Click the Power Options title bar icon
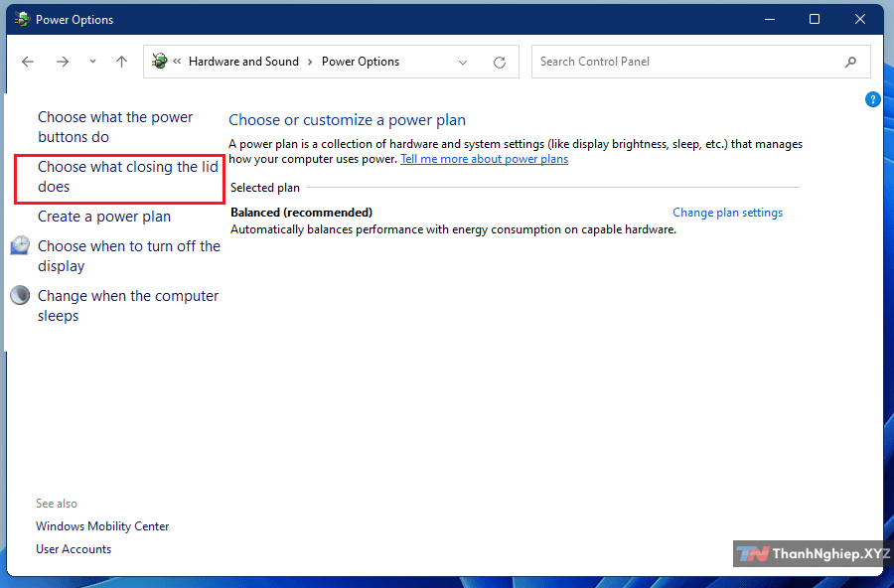 point(22,19)
